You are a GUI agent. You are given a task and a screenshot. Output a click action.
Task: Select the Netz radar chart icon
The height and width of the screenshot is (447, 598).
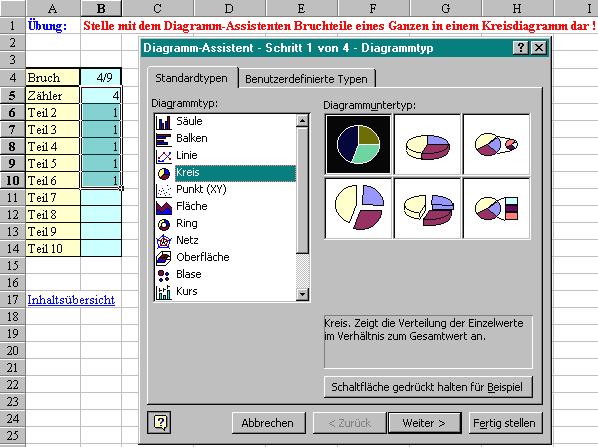164,241
